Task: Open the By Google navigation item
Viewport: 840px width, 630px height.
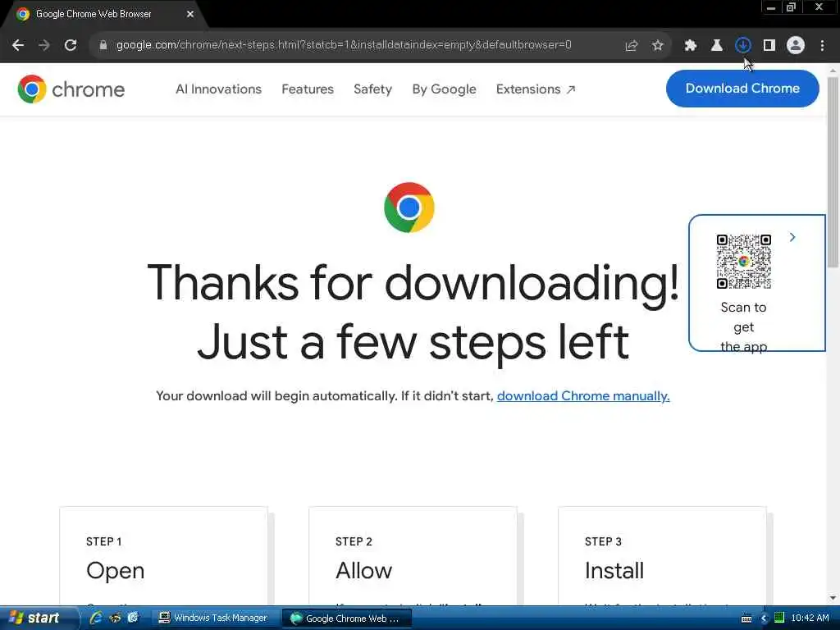Action: click(x=444, y=89)
